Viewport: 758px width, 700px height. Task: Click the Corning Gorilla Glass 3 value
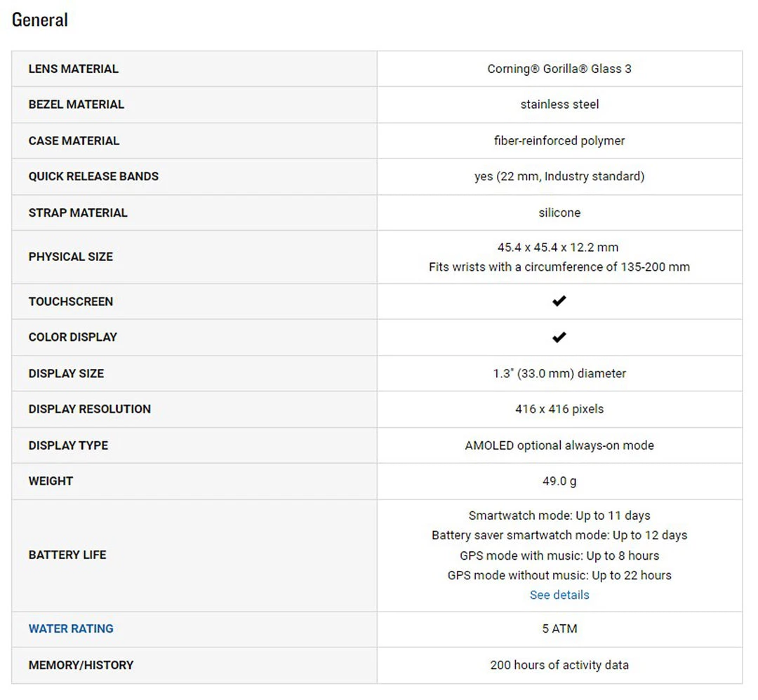pos(559,69)
